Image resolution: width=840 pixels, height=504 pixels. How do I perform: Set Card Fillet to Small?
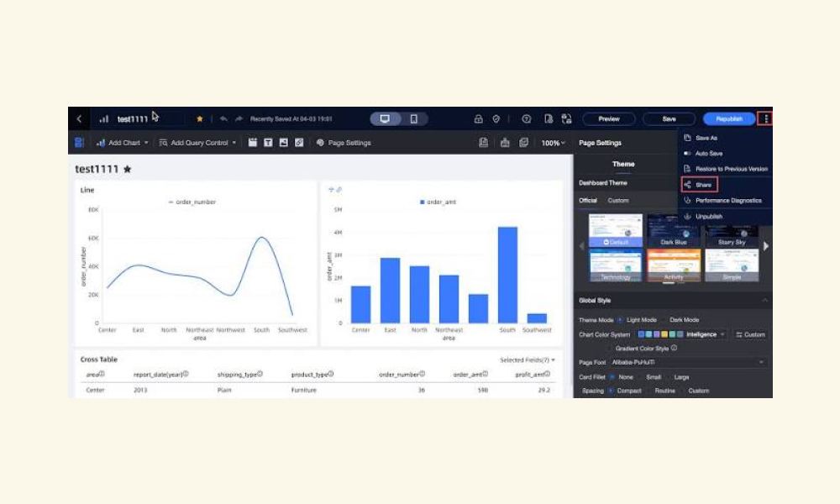(x=653, y=377)
